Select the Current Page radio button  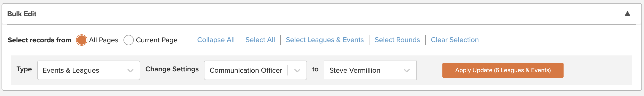(x=129, y=40)
